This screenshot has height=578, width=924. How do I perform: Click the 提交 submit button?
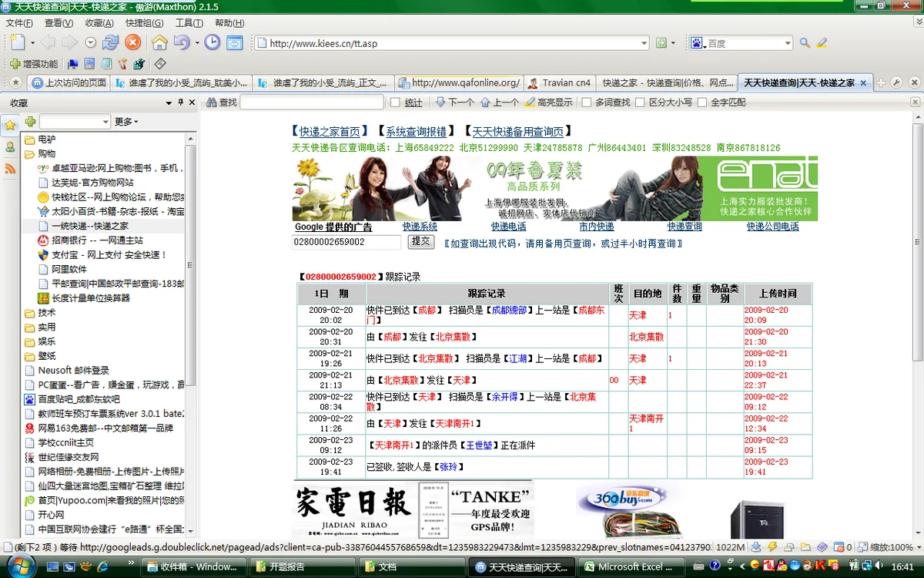click(x=421, y=241)
